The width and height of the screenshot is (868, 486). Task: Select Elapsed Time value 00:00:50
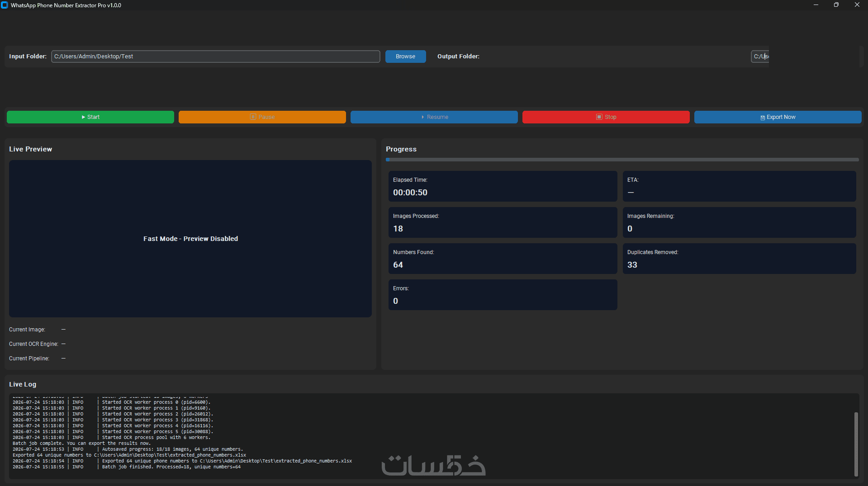tap(410, 193)
